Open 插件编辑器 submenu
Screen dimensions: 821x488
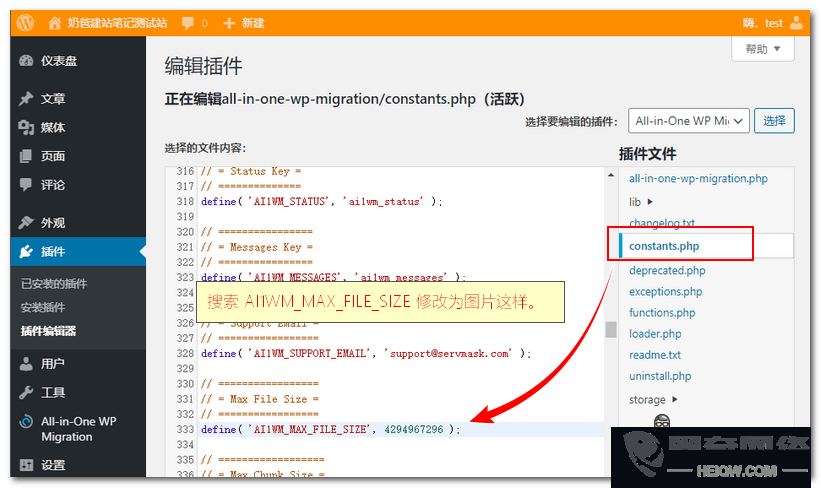click(48, 331)
